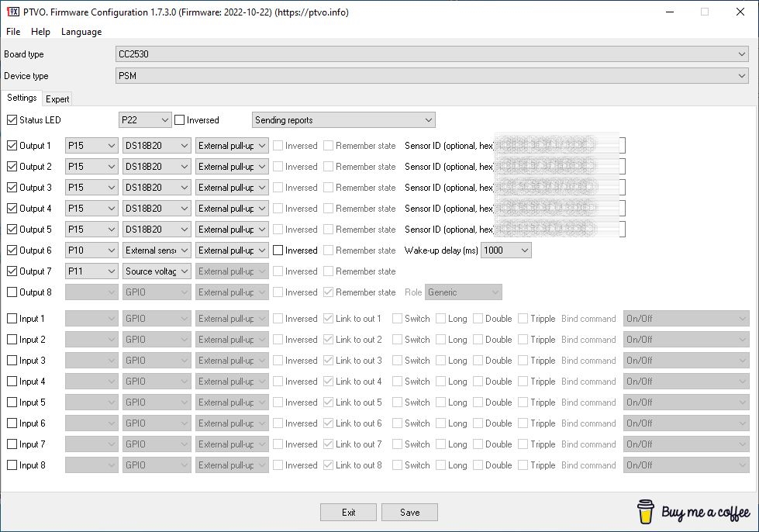Open the DS18B20 sensor dropdown for Output 1
This screenshot has height=532, width=759.
156,145
